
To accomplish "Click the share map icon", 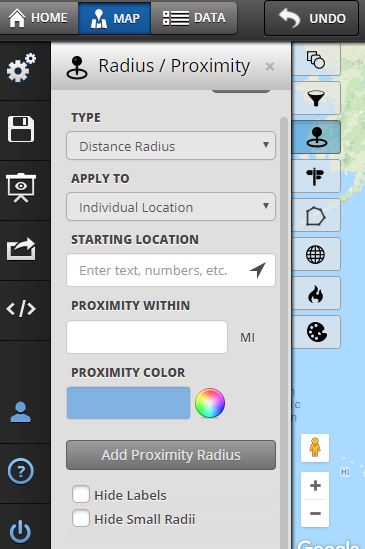I will 21,249.
